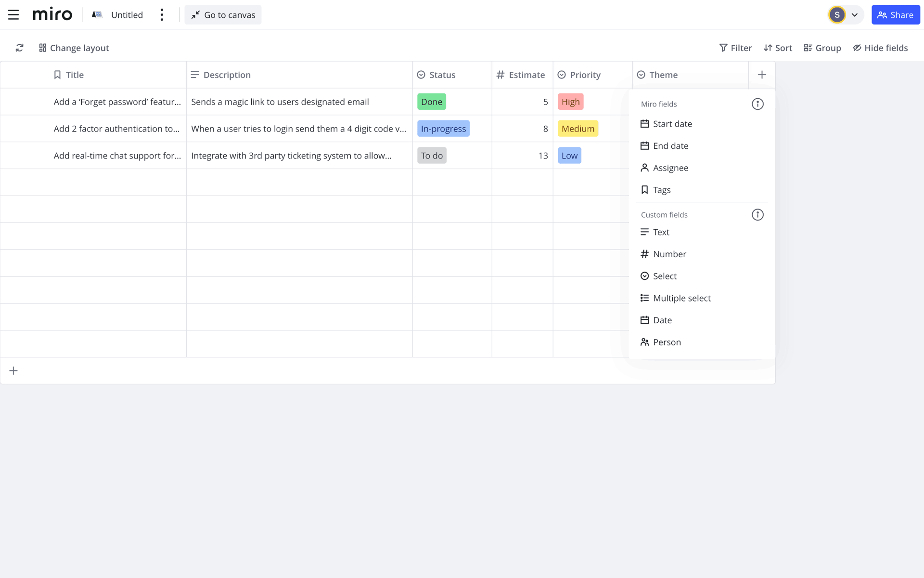Select 'Add 2 factor authentication to...' title cell
This screenshot has height=578, width=924.
(x=93, y=129)
